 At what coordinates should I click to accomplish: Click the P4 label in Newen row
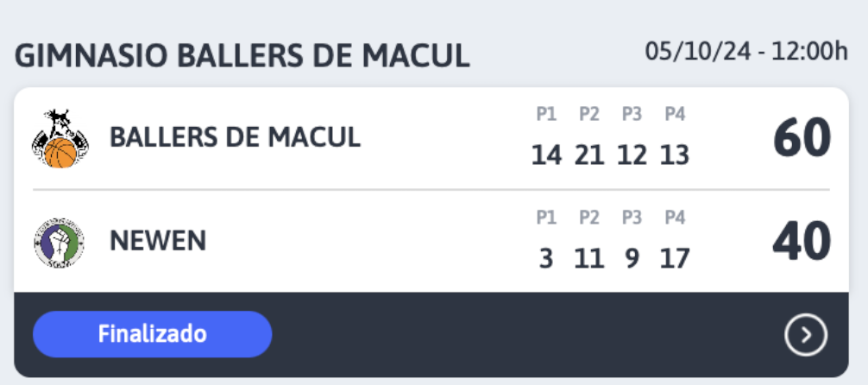point(675,218)
